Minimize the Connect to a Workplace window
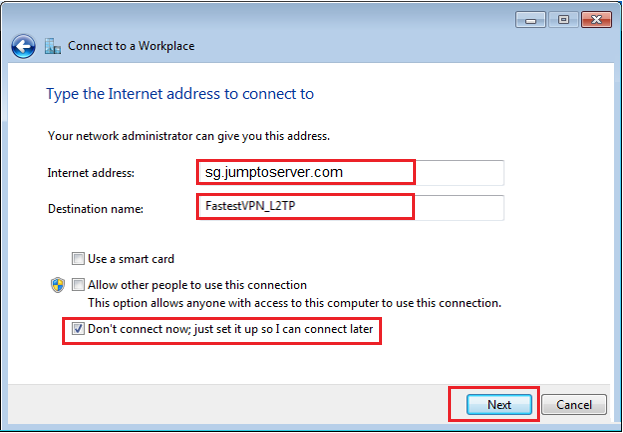The width and height of the screenshot is (623, 433). click(530, 20)
